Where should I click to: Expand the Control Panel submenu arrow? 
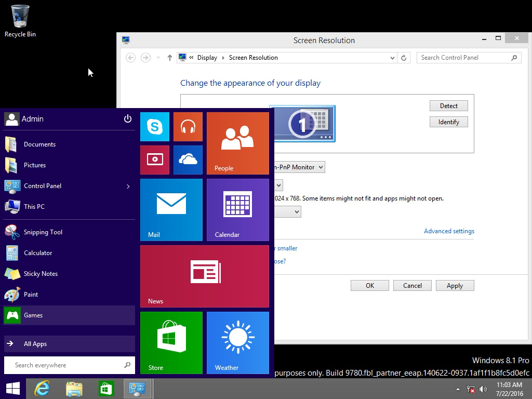point(128,186)
